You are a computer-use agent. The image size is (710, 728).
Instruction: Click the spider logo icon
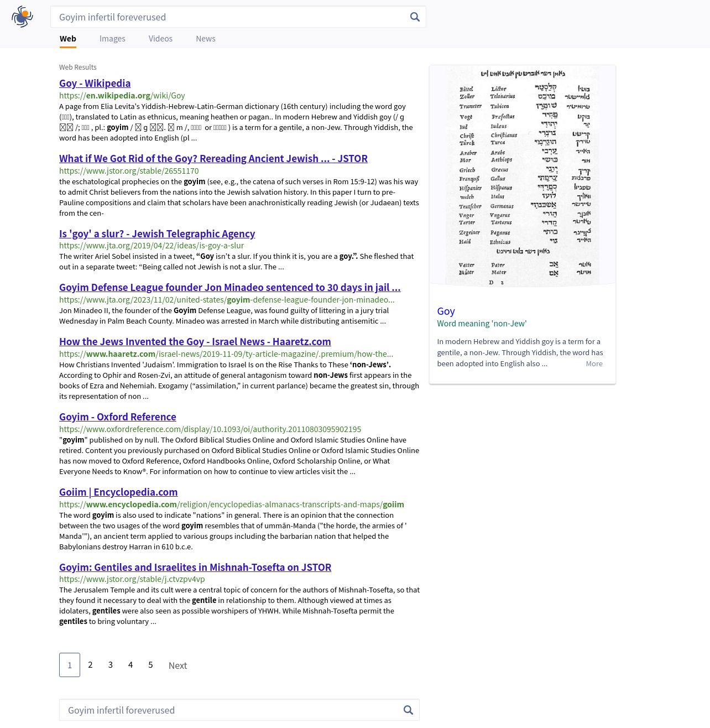click(x=22, y=17)
